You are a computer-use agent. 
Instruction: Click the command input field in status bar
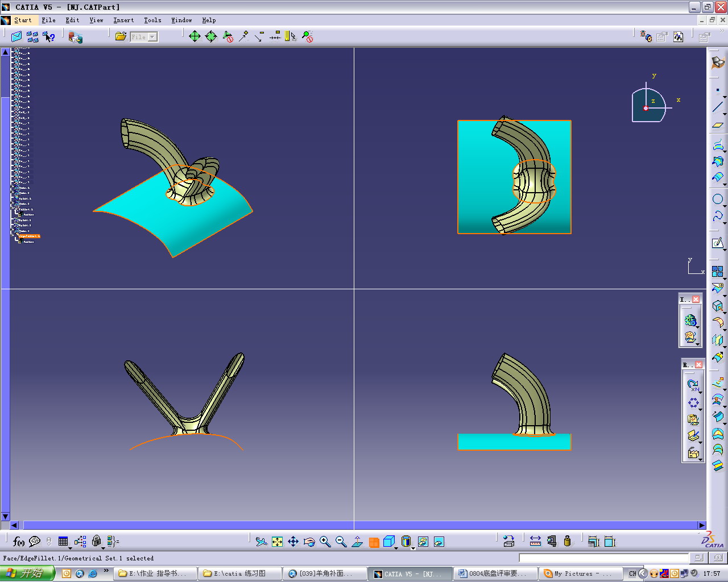(x=604, y=558)
